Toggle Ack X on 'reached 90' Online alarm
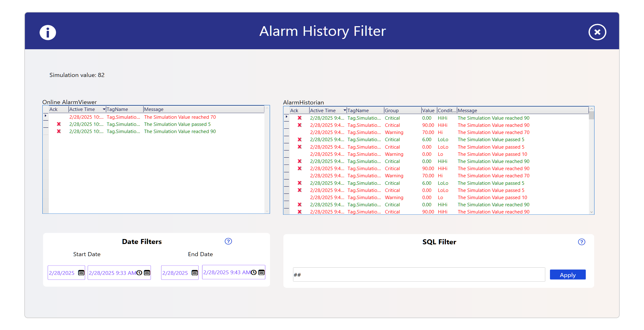This screenshot has width=644, height=330. pos(59,132)
